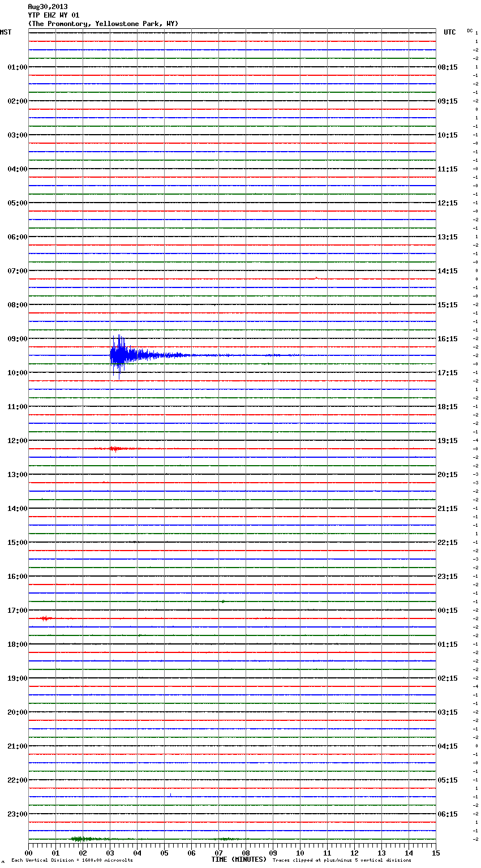481x868 pixels.
Task: Click the vertical division 1600.00 microvolts note
Action: tap(72, 861)
